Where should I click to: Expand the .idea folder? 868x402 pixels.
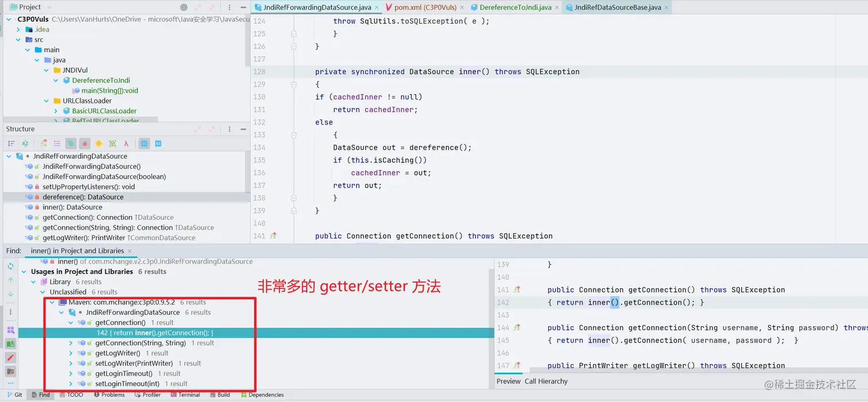point(18,29)
